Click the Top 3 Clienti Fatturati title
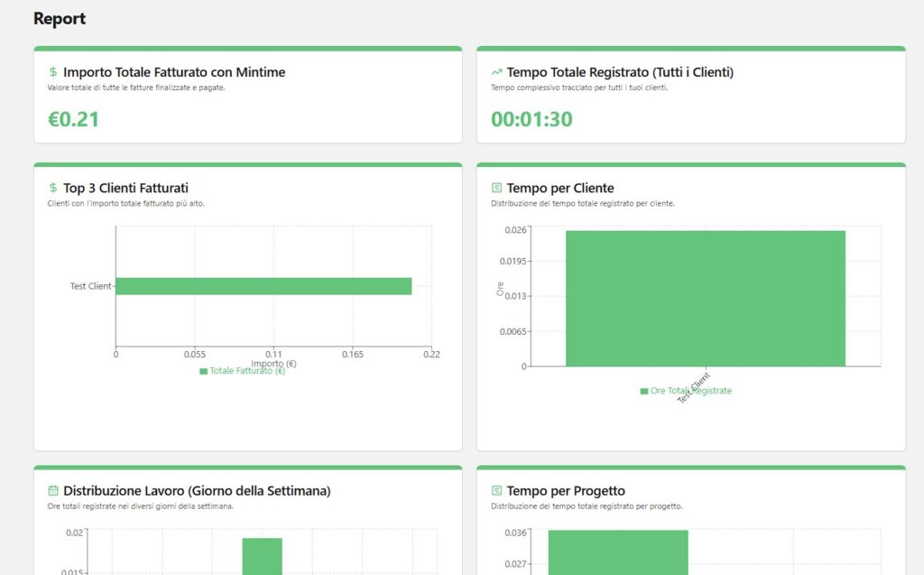This screenshot has height=575, width=924. click(126, 188)
